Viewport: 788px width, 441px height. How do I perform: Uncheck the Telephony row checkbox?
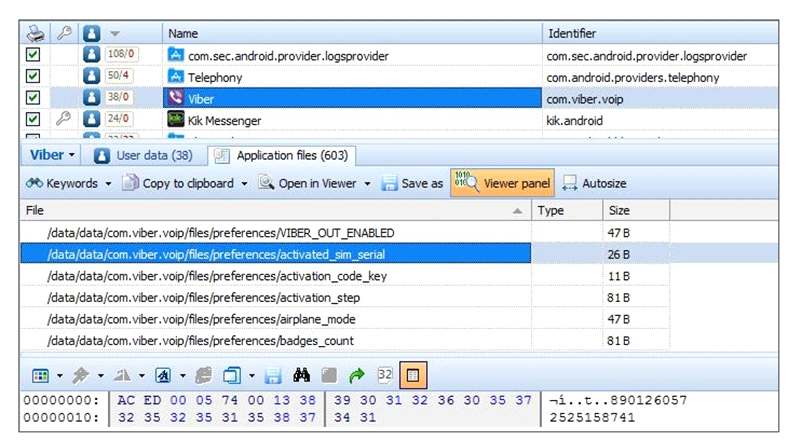coord(33,77)
